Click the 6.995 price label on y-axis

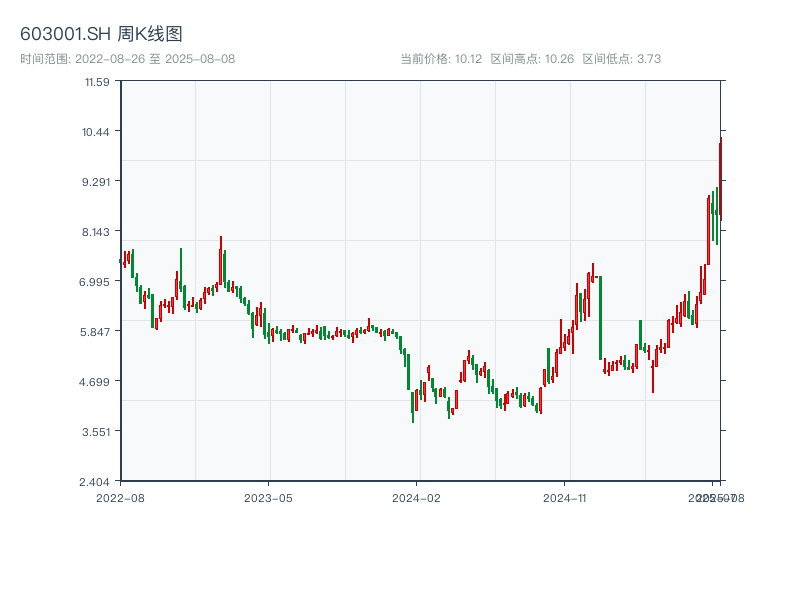pos(97,282)
